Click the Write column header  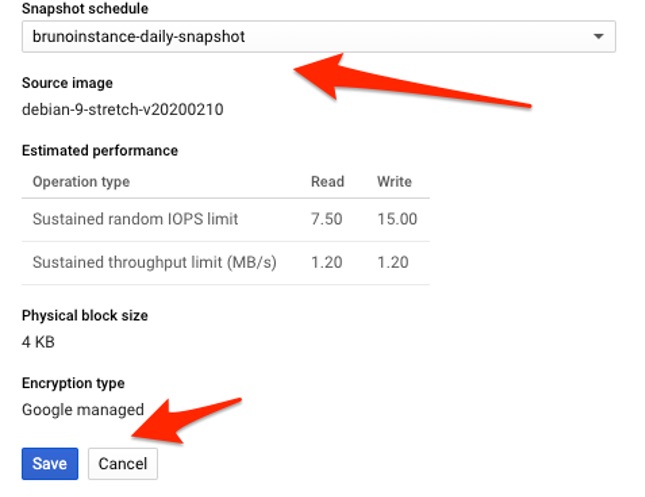[x=394, y=182]
